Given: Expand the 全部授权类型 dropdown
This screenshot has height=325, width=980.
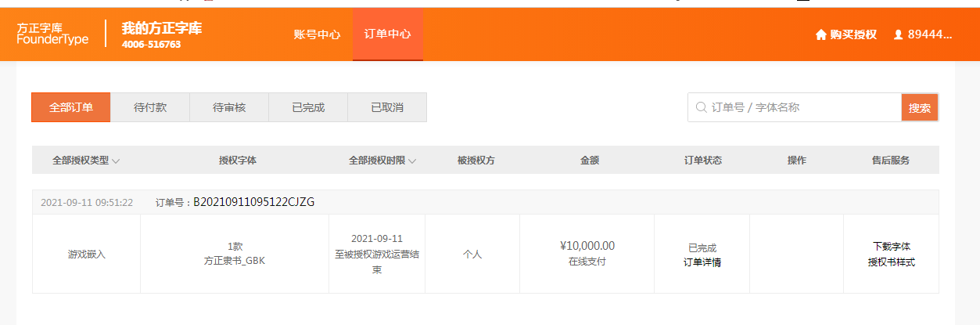Looking at the screenshot, I should (86, 160).
